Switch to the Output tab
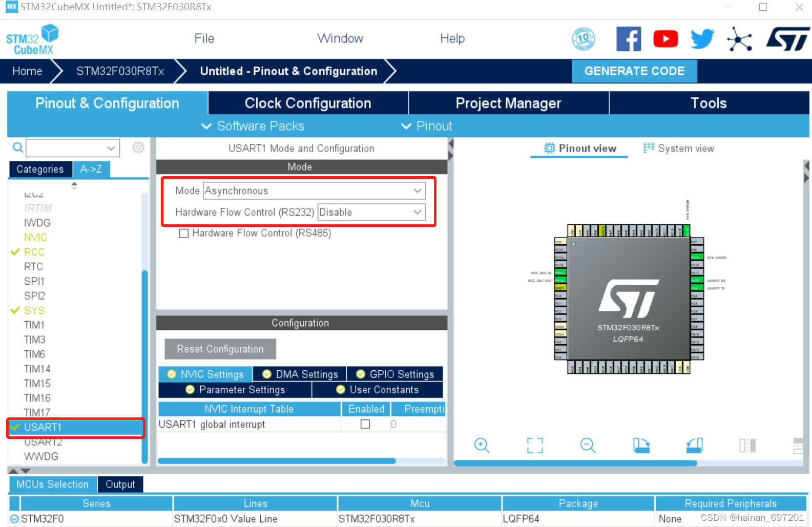This screenshot has width=812, height=527. pos(120,484)
